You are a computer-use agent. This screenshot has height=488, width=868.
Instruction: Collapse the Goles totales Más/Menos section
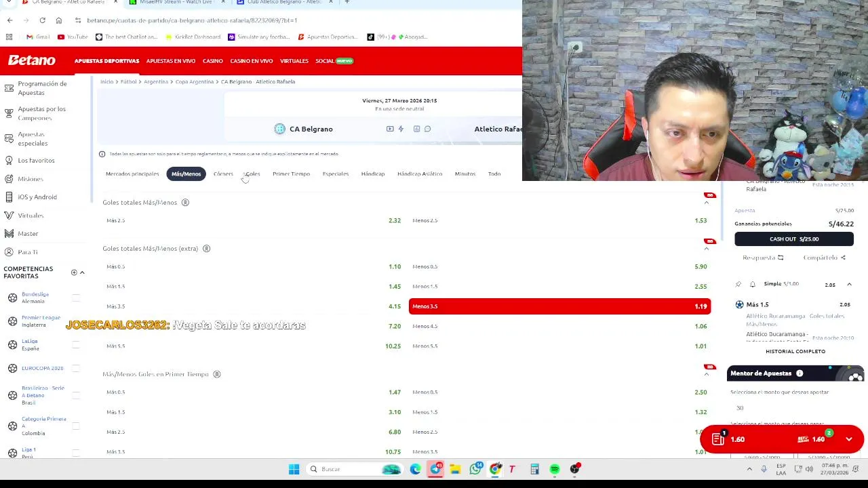click(707, 203)
